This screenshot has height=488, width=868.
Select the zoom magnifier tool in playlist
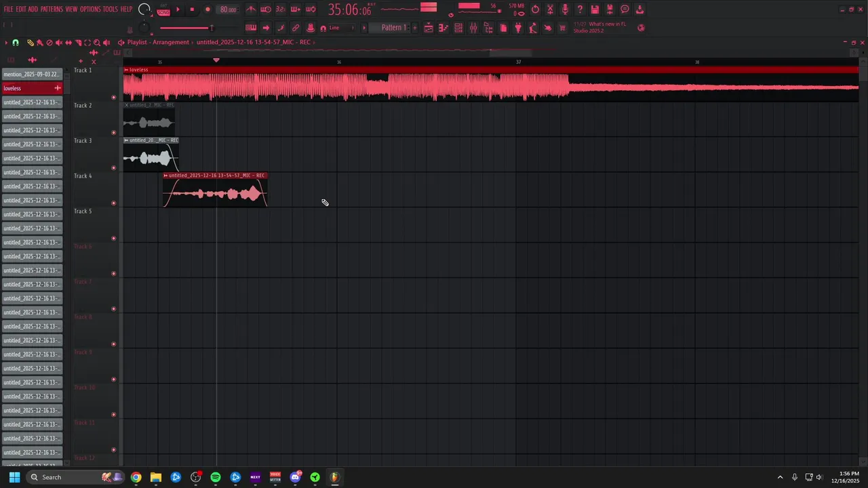click(x=97, y=43)
